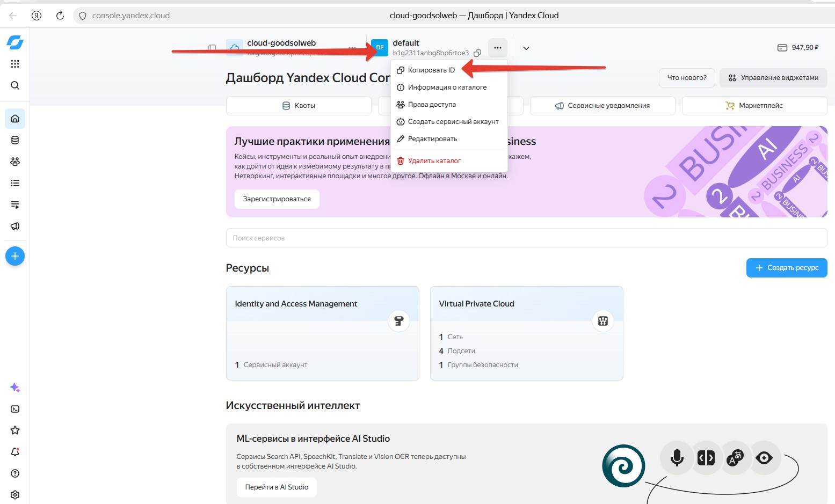This screenshot has height=504, width=835.
Task: Open the notifications bell icon
Action: click(15, 452)
